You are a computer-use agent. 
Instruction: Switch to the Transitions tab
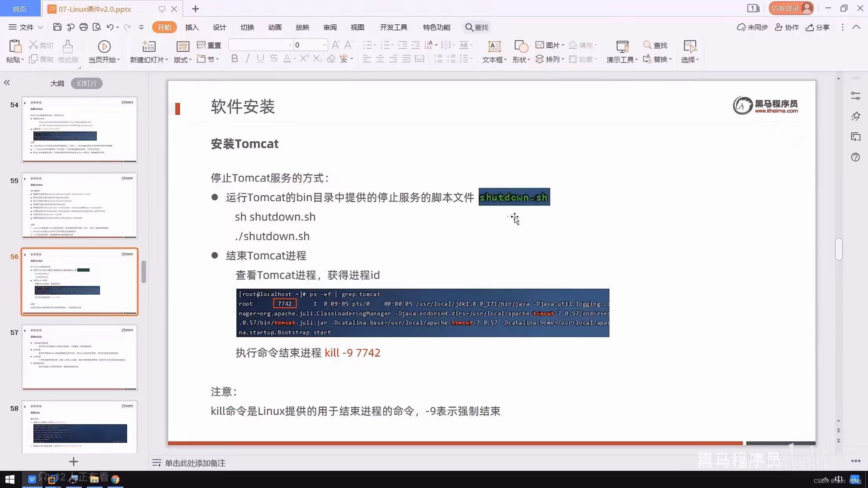pos(247,27)
